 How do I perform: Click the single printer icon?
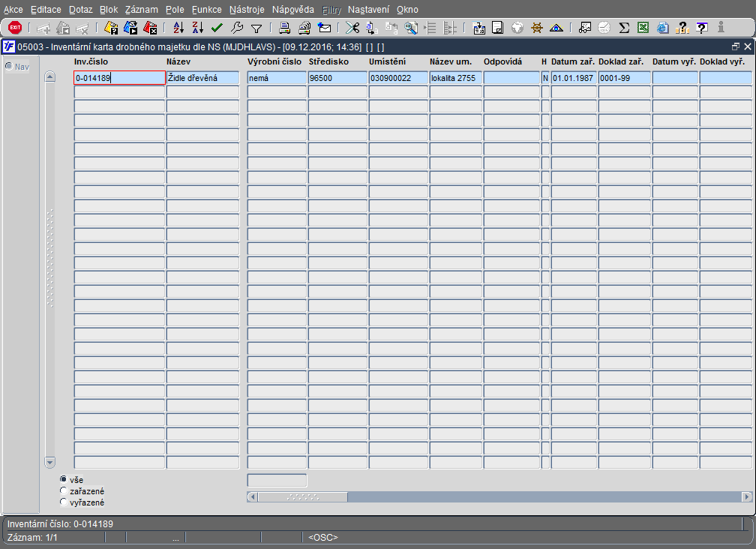(x=284, y=28)
